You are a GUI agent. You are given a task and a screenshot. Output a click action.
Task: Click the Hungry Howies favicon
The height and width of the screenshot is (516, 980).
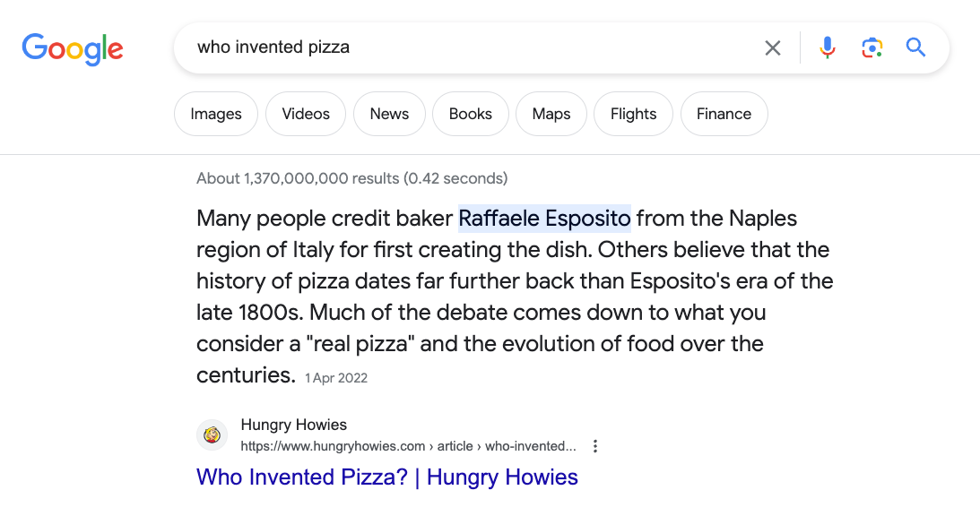(212, 435)
